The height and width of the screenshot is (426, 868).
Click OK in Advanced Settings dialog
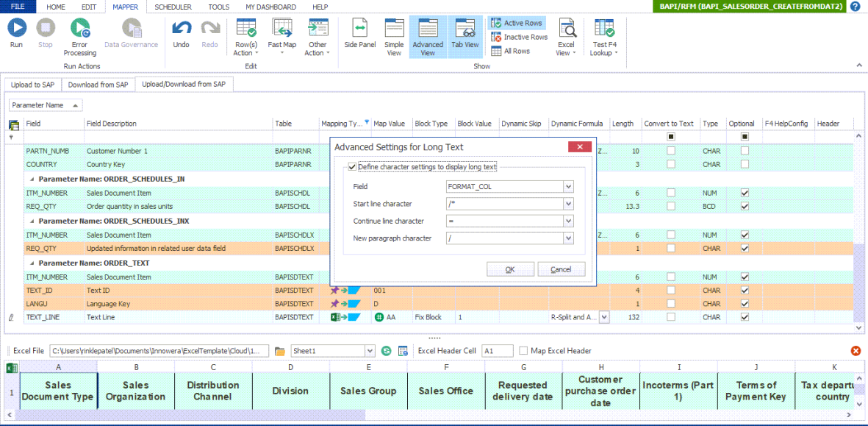pyautogui.click(x=510, y=269)
